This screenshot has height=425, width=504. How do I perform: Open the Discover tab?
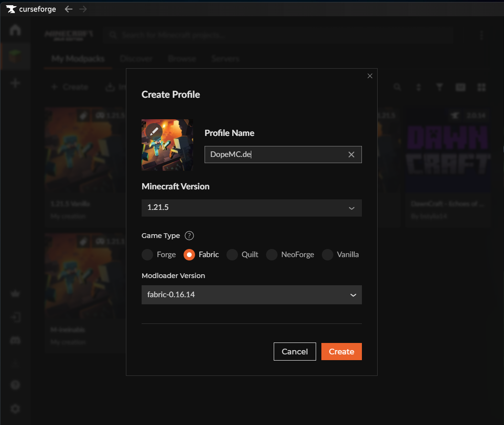136,59
